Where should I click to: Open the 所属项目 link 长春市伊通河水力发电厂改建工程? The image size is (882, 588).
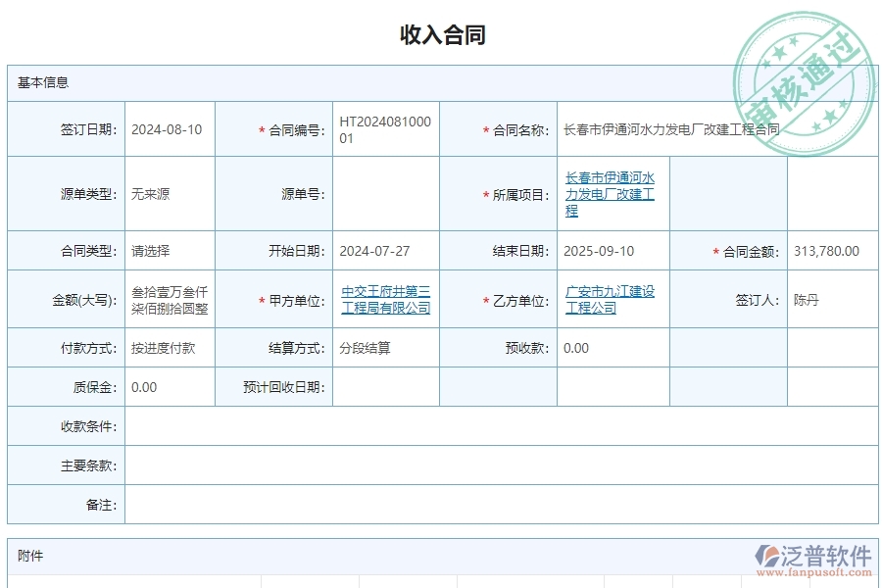point(608,193)
